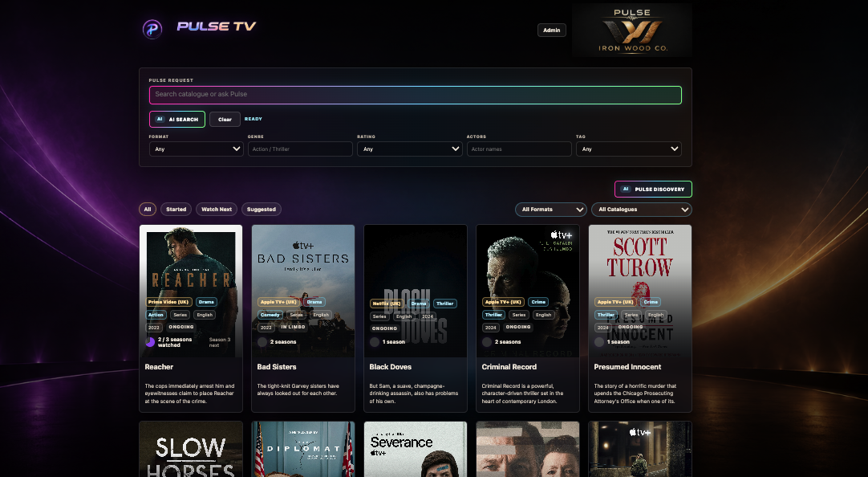Screen dimensions: 868x477
Task: Click the Action tag on Reacher card
Action: coord(156,315)
